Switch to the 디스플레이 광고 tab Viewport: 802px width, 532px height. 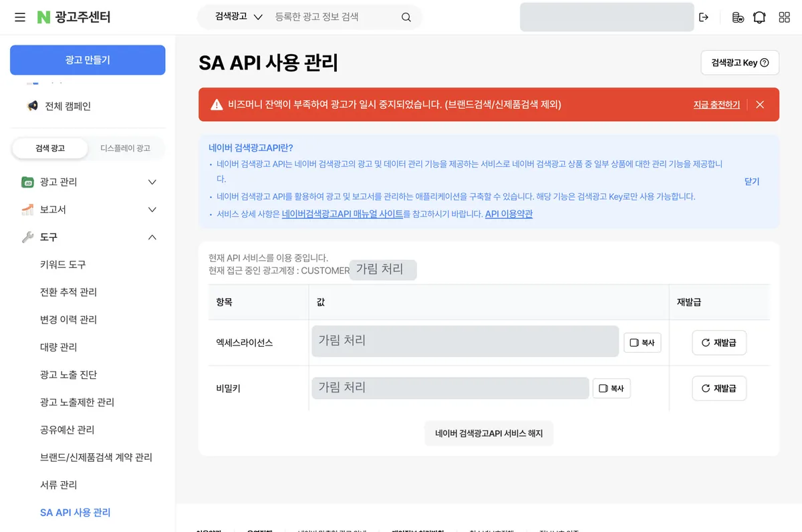click(125, 148)
